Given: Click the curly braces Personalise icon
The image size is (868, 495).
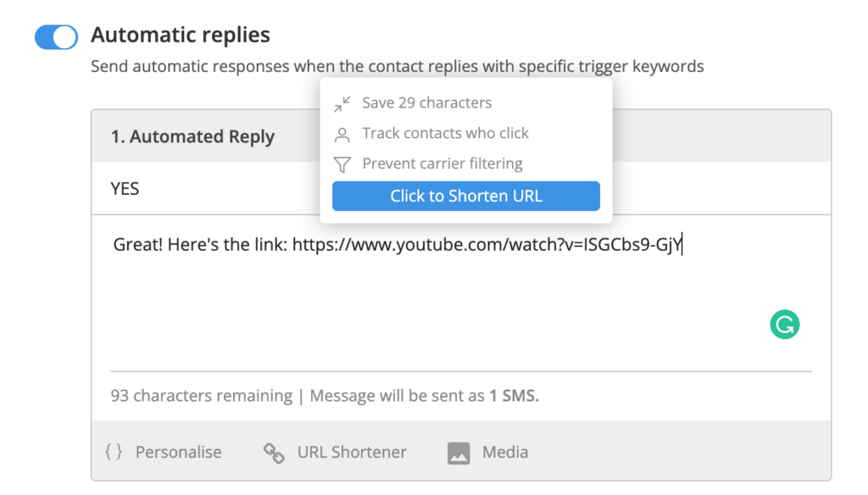Looking at the screenshot, I should tap(114, 452).
